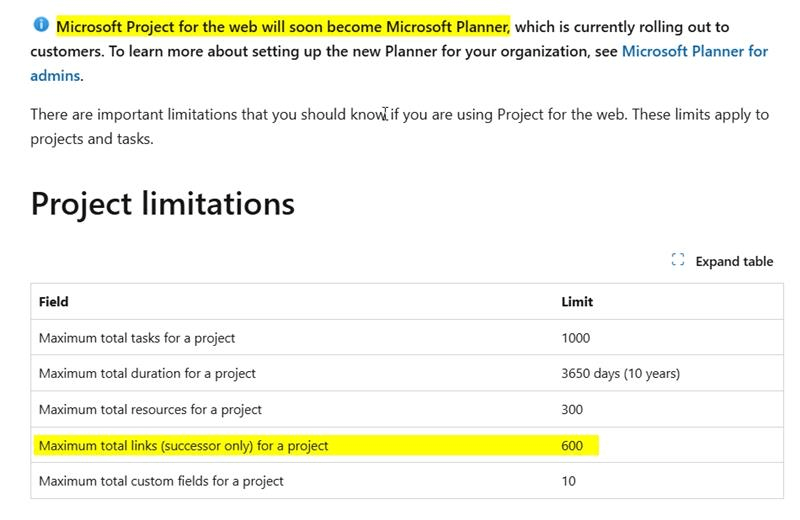Select the Maximum total custom fields row
Viewport: 800px width, 520px height.
(407, 481)
